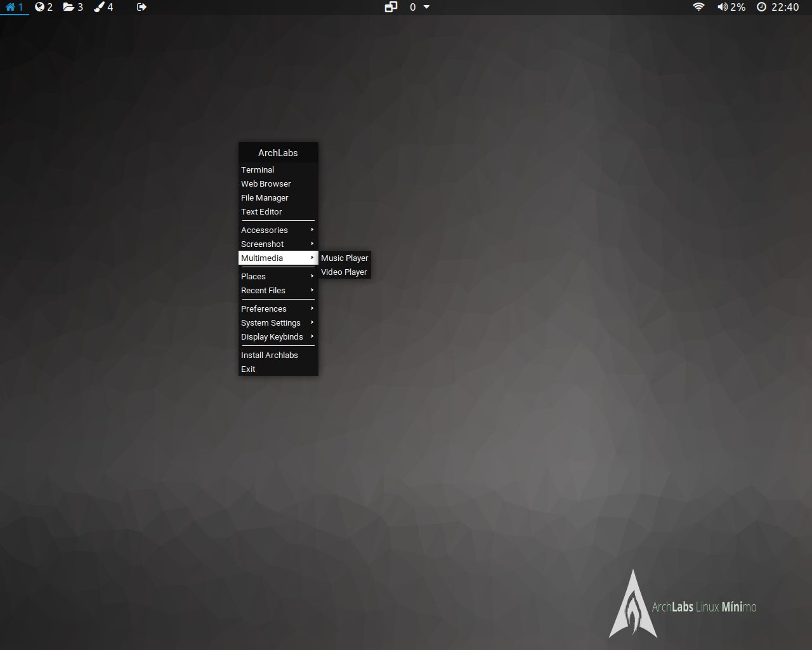Open Terminal from the ArchLabs menu
The image size is (812, 650).
point(258,169)
